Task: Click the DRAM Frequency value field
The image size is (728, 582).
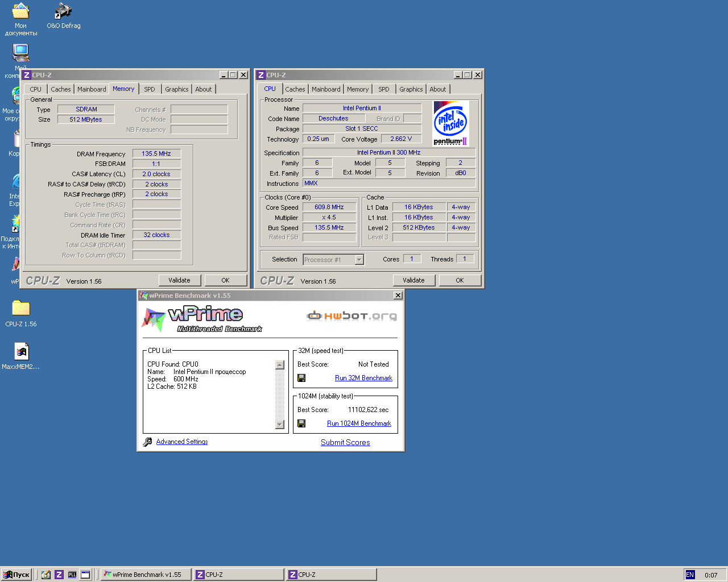Action: click(x=157, y=153)
